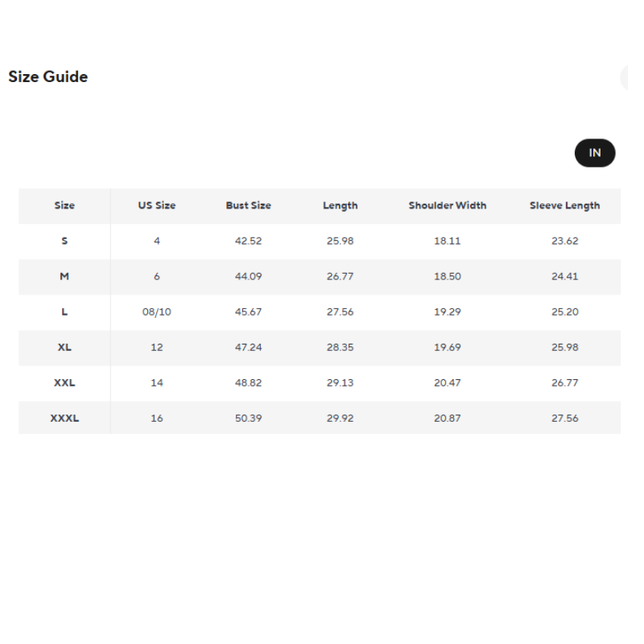Select the XXL size row label
Viewport: 644px width, 644px height.
[x=64, y=382]
